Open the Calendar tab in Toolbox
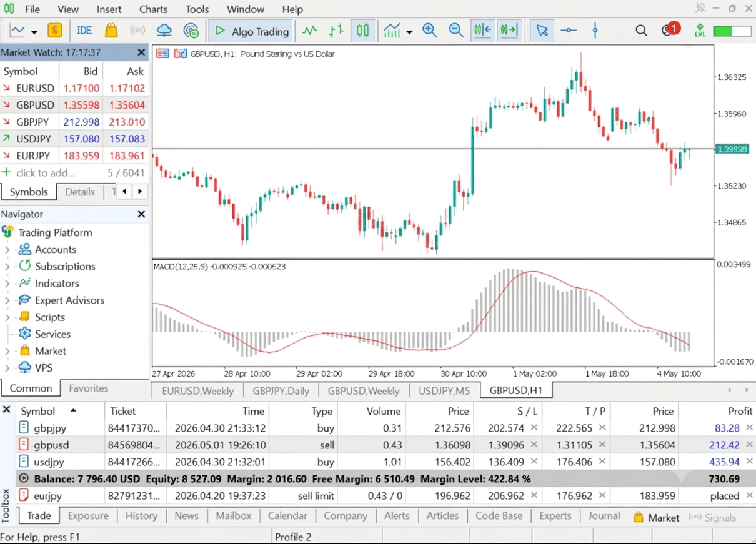This screenshot has height=544, width=756. coord(287,516)
